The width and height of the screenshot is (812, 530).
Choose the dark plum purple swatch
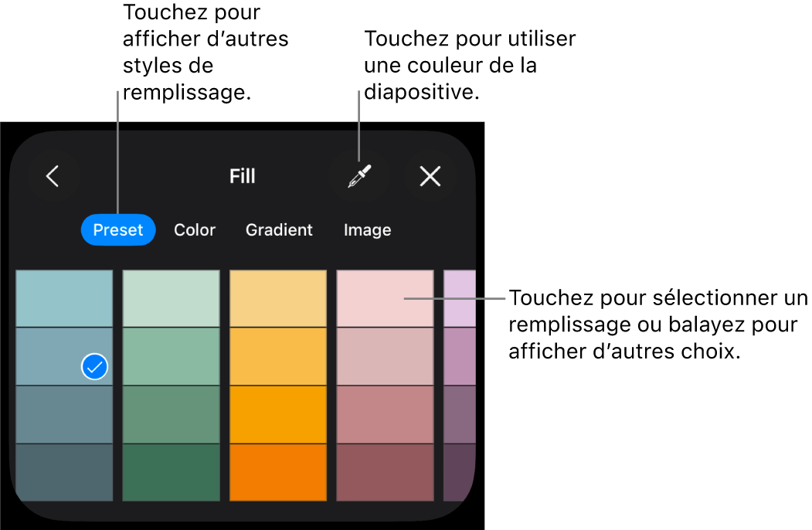point(459,471)
